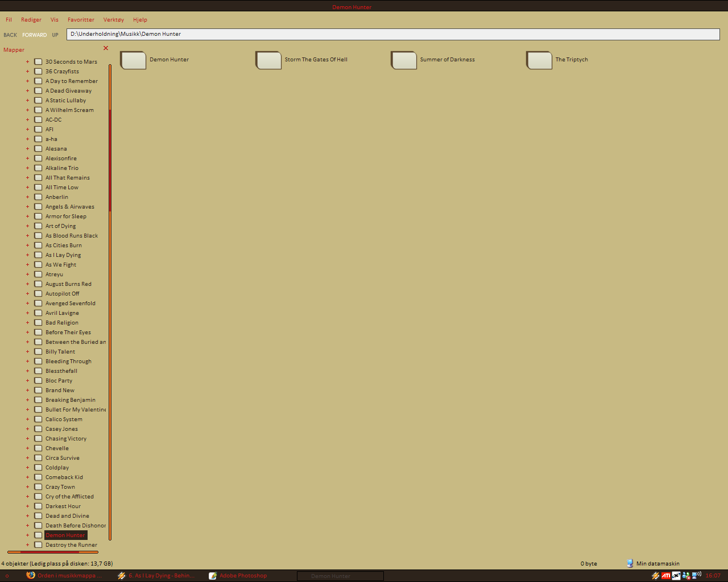Click the Demon Hunter taskbar button
Image resolution: width=728 pixels, height=582 pixels.
pos(340,576)
